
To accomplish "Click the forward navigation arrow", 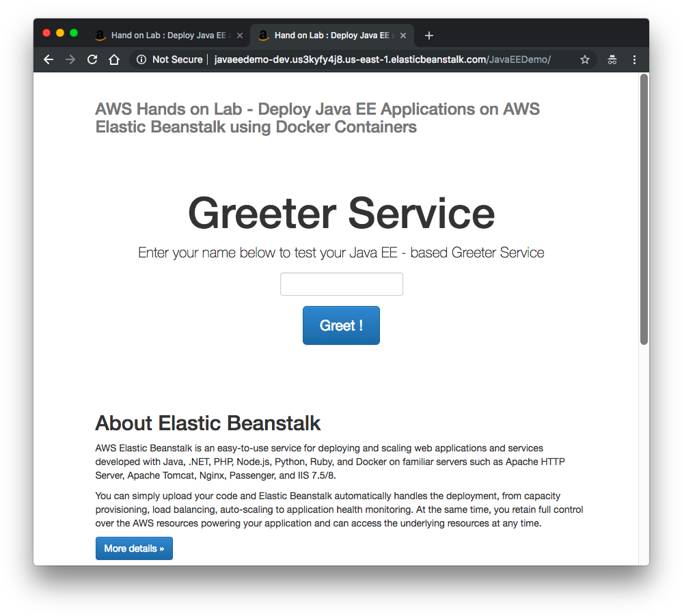I will click(70, 59).
